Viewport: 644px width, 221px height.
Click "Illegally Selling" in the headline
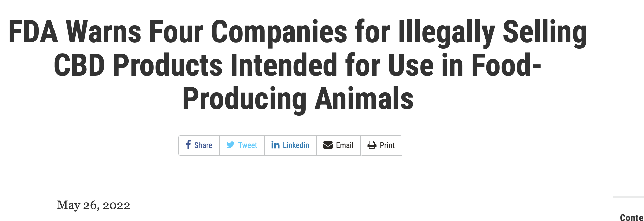(x=492, y=32)
